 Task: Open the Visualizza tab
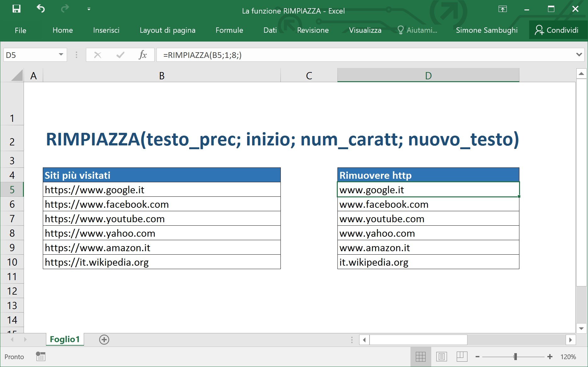365,30
